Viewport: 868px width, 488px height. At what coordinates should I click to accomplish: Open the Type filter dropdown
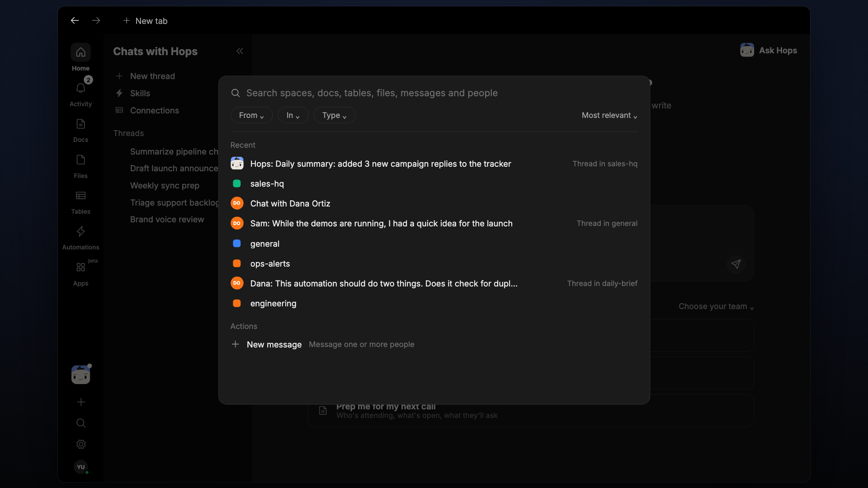click(x=334, y=115)
